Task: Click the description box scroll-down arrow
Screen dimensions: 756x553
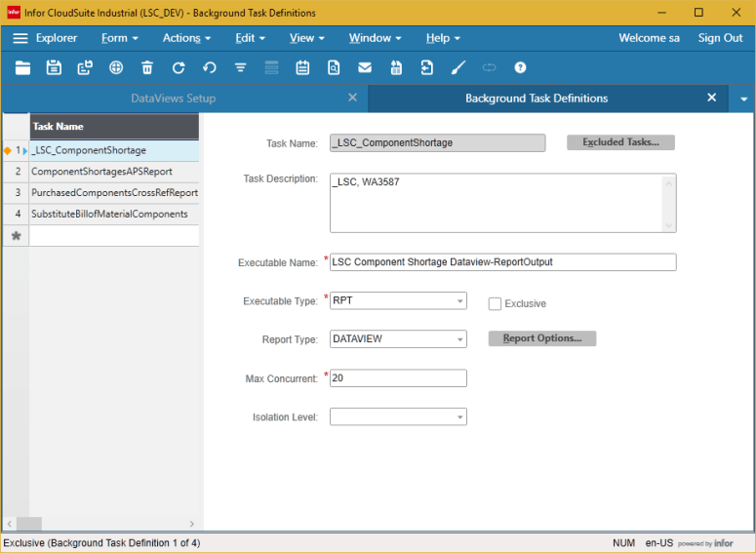Action: 669,225
